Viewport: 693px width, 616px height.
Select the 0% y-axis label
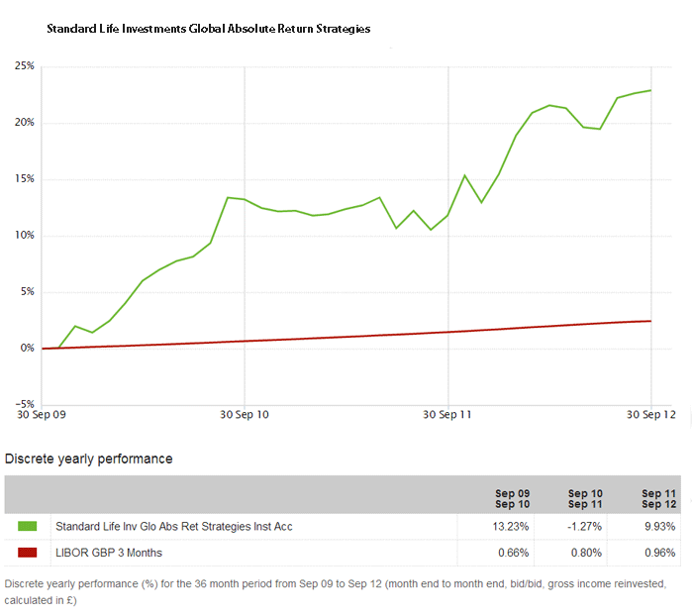click(27, 348)
